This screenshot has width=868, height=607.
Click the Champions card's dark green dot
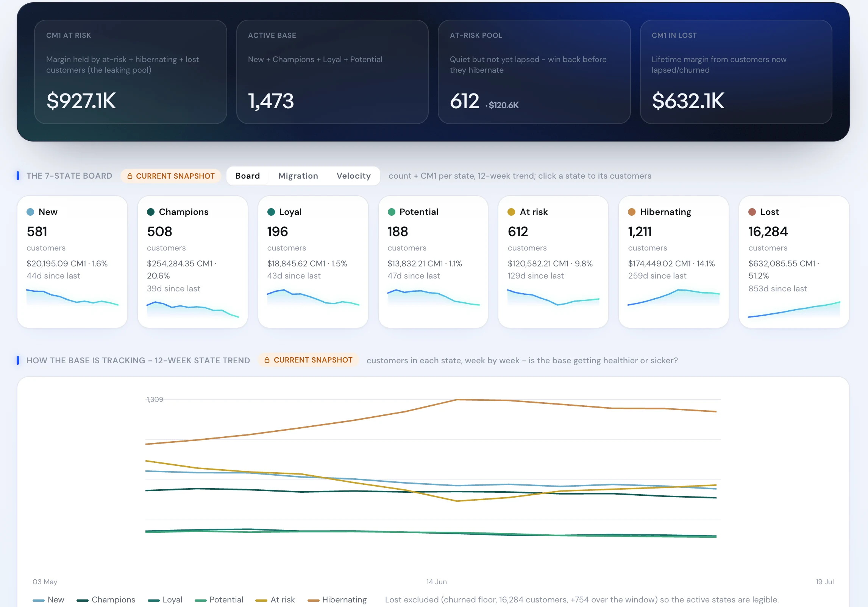(x=151, y=212)
